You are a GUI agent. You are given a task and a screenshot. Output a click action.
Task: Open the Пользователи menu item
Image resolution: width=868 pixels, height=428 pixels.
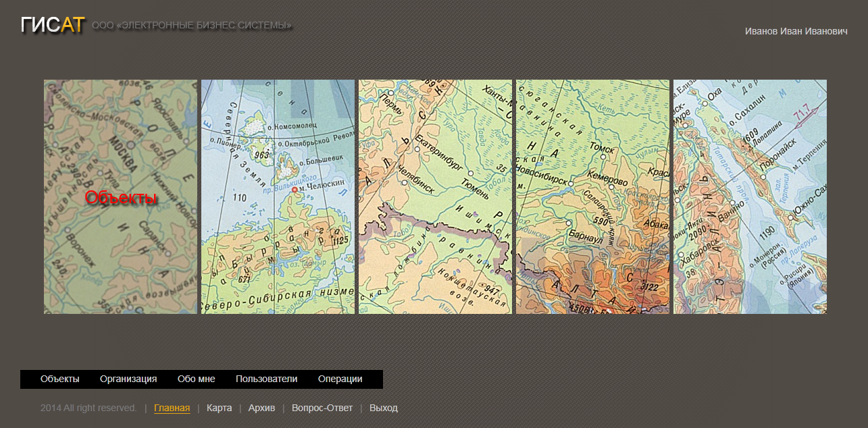coord(266,379)
